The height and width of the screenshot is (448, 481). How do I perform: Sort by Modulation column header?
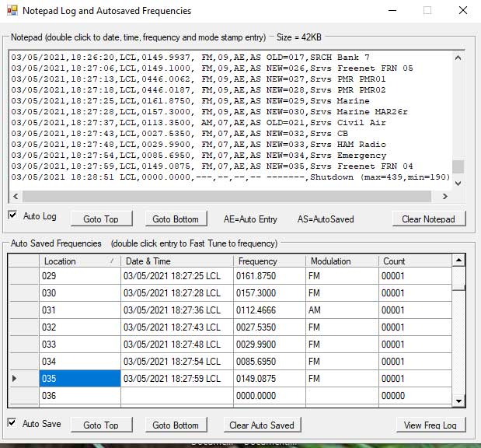point(343,261)
